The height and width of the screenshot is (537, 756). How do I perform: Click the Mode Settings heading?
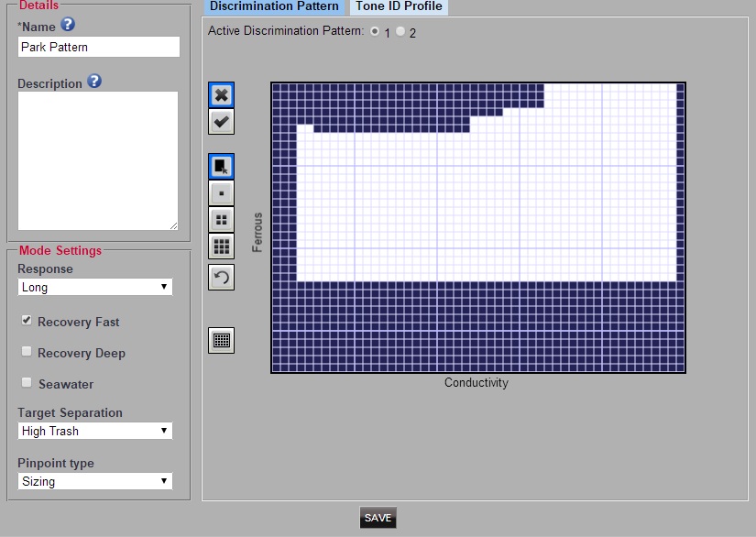pos(60,251)
